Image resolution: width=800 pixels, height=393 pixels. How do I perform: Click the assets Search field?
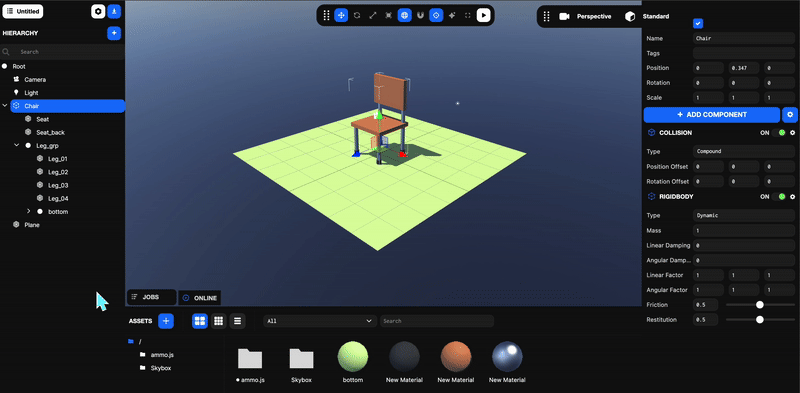(437, 321)
